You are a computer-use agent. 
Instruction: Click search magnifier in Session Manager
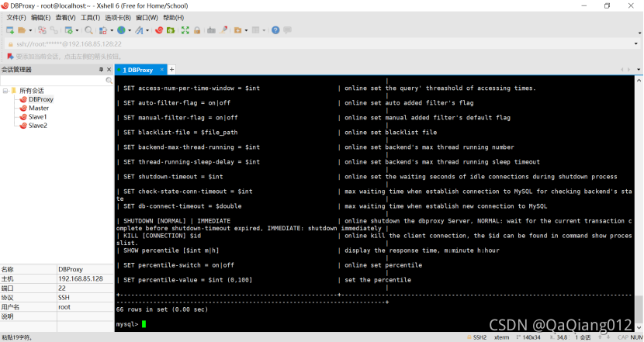pos(109,81)
